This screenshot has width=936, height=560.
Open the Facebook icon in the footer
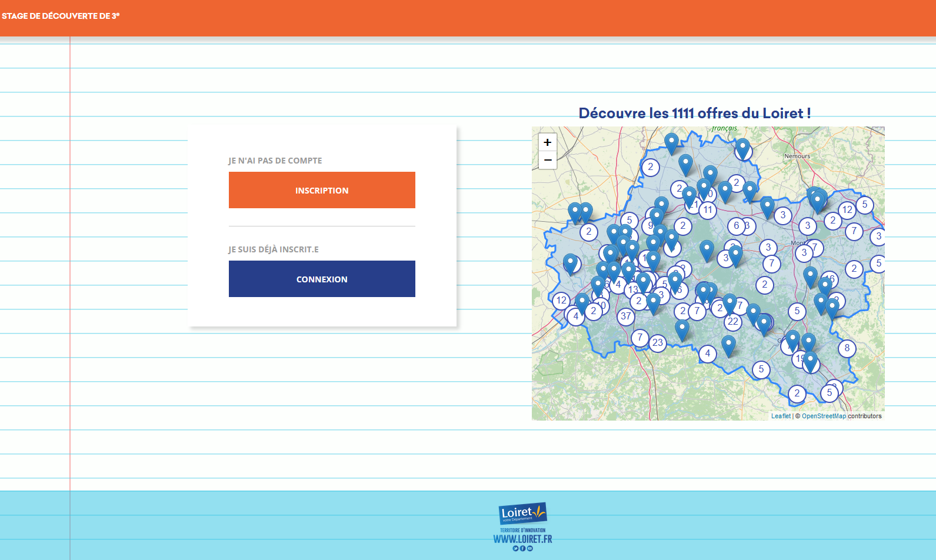point(522,548)
